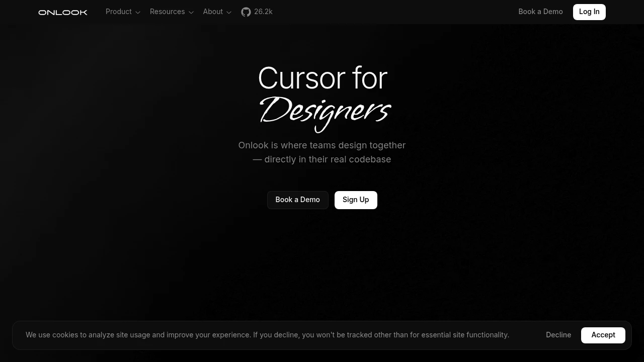Click the Book a Demo button below the headline

298,200
